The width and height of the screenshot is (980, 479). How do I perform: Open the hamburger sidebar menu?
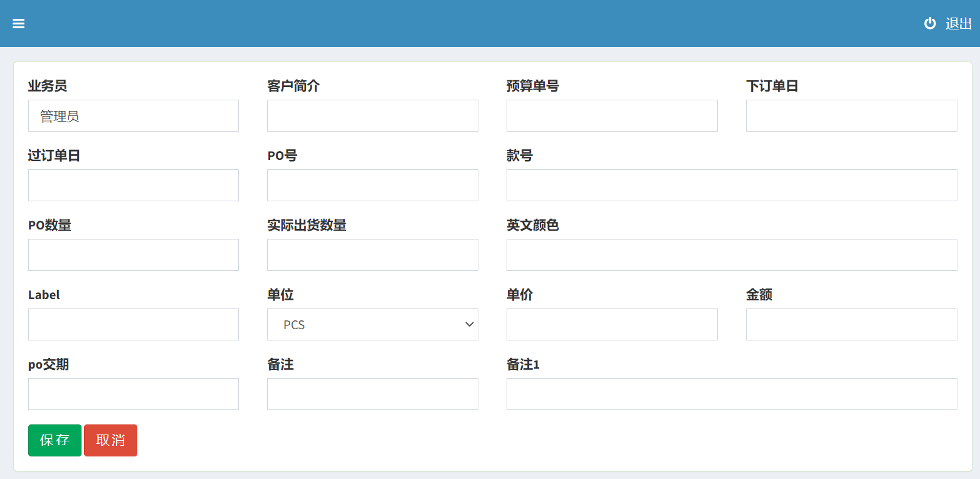click(x=19, y=23)
